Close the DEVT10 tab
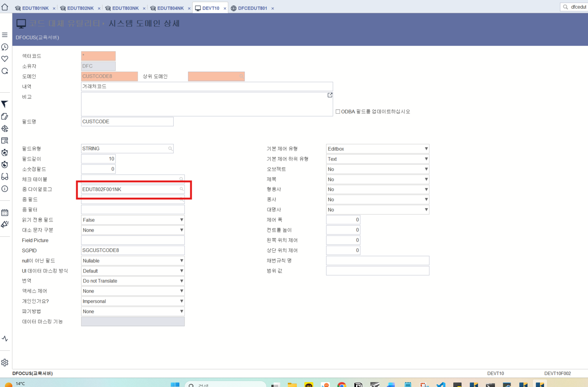Image resolution: width=588 pixels, height=387 pixels. click(225, 8)
